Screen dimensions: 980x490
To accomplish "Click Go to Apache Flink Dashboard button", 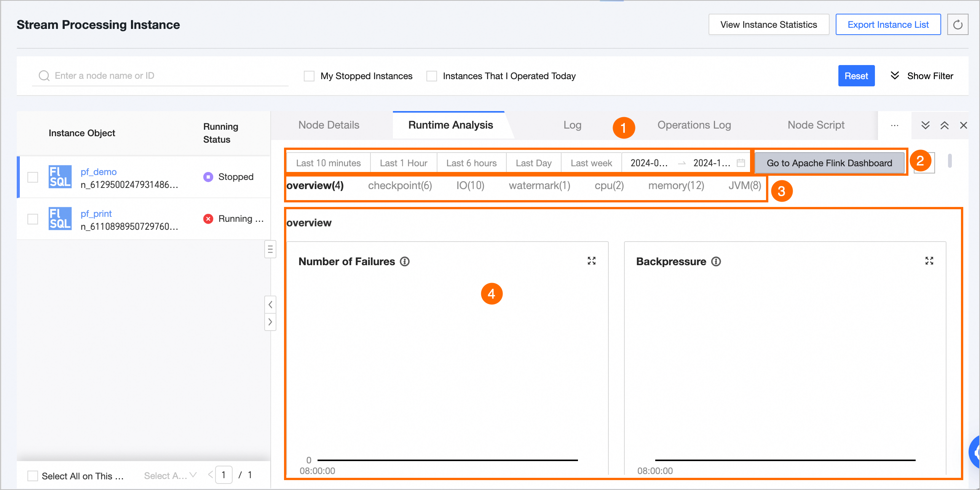I will [x=829, y=163].
